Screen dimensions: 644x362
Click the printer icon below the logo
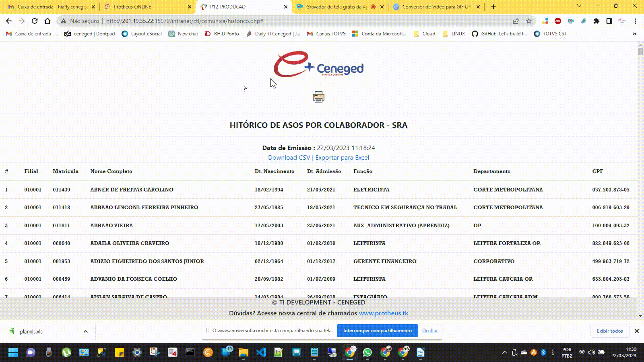pyautogui.click(x=318, y=97)
